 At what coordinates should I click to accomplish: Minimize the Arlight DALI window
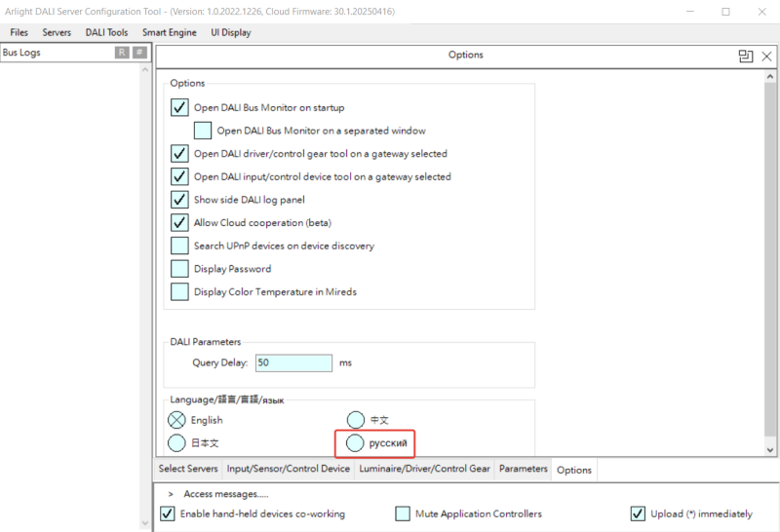690,12
